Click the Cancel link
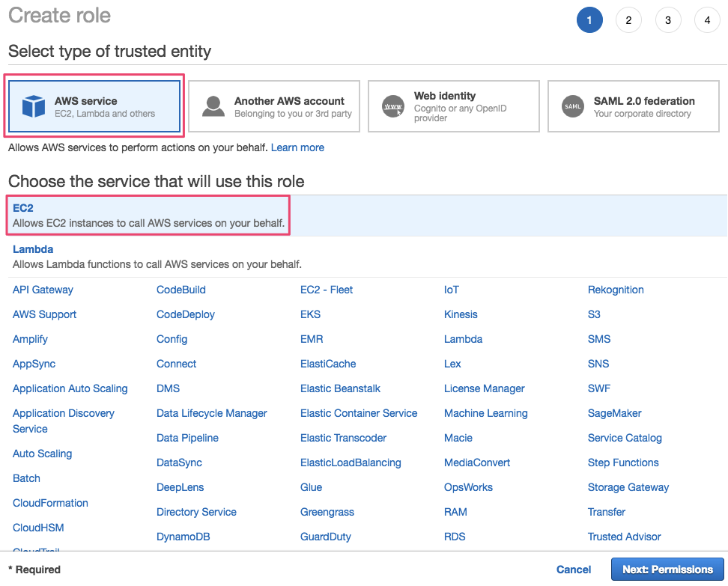Screen dimensions: 728x586 (x=573, y=570)
